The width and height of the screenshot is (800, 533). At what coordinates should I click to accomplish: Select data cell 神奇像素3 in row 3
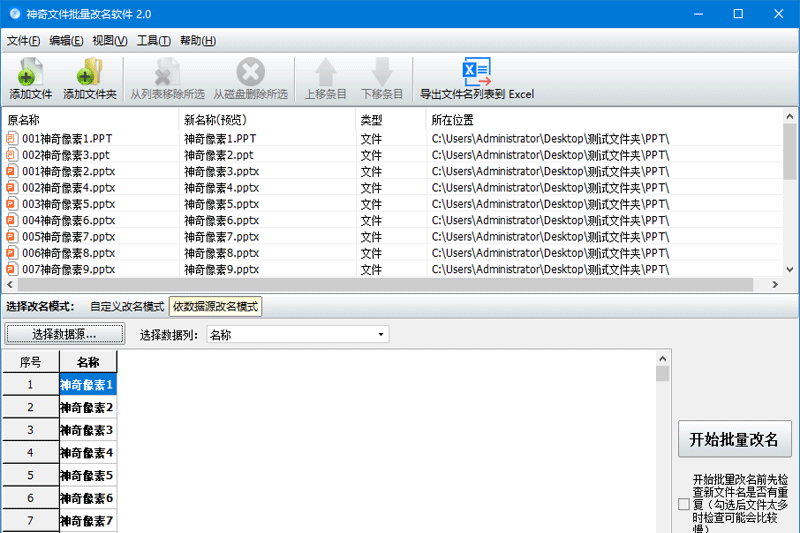tap(88, 430)
